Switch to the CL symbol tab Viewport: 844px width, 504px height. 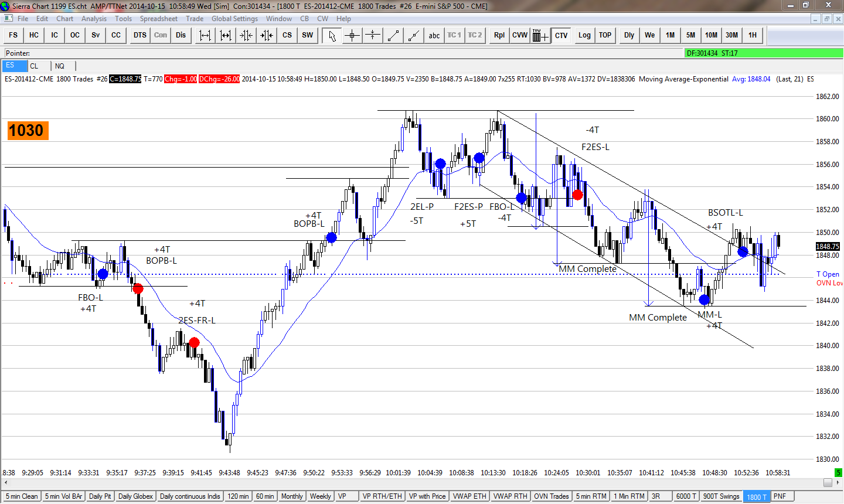pos(39,66)
